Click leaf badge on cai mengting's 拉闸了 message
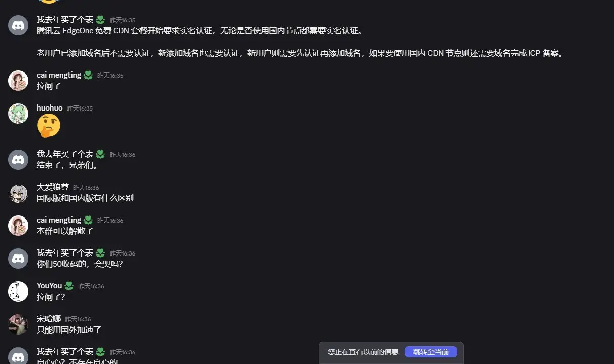614x364 pixels. click(88, 75)
